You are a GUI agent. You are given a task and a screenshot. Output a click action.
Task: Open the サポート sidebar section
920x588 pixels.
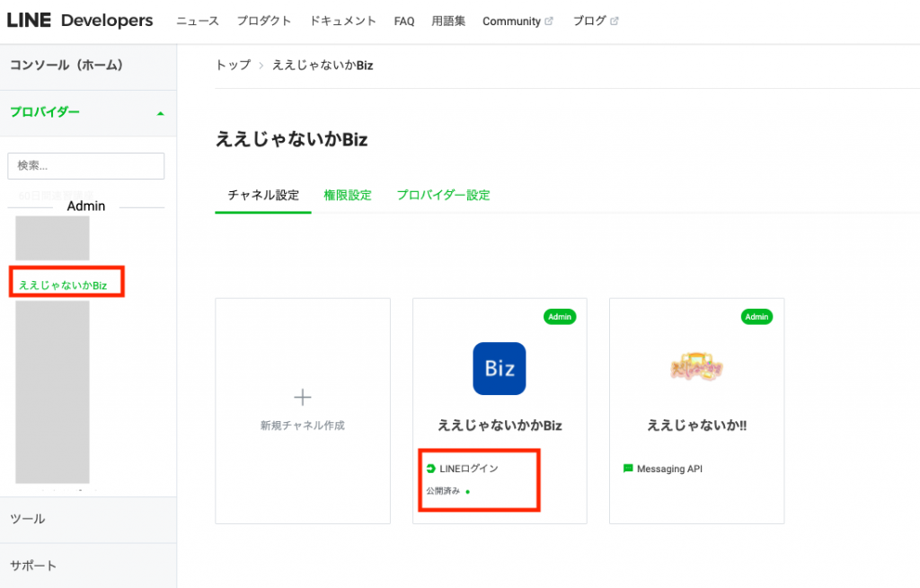click(33, 566)
